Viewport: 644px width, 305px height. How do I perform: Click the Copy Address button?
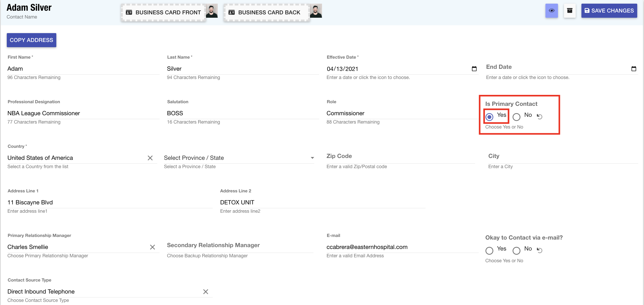[31, 40]
